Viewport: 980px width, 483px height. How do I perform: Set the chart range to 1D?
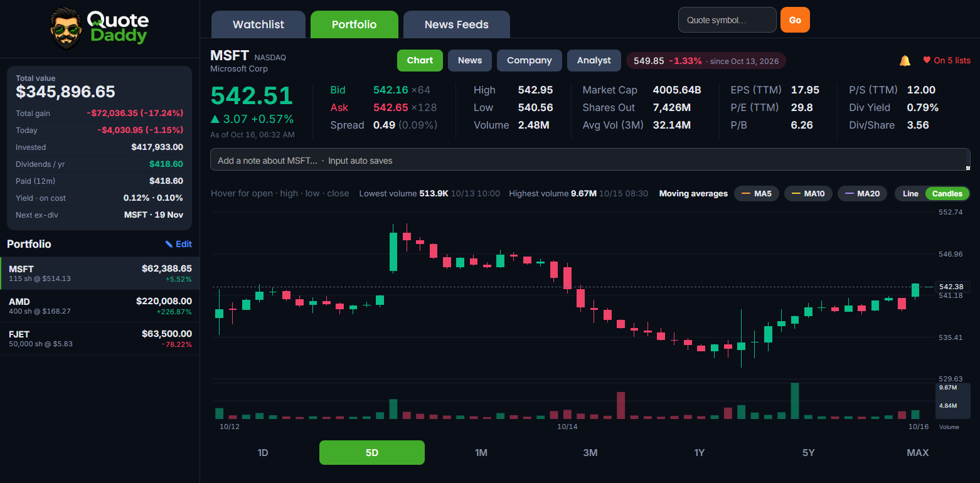pos(263,452)
